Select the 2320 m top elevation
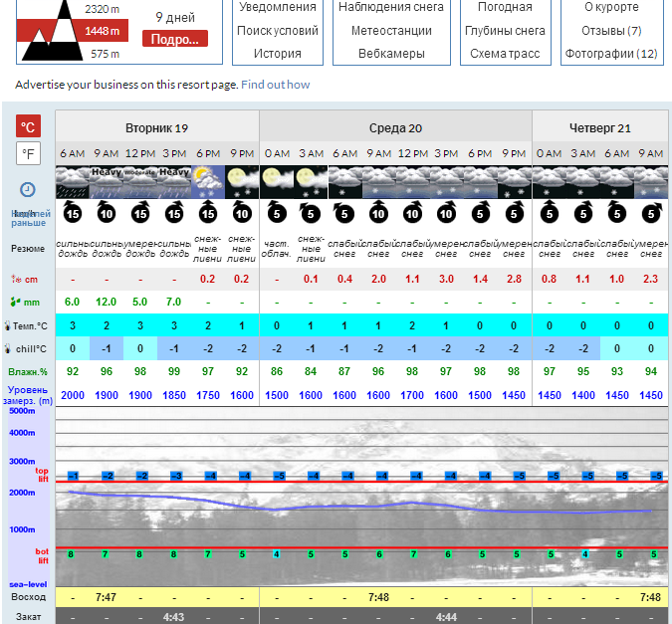Viewport: 672px width, 624px height. (x=102, y=9)
